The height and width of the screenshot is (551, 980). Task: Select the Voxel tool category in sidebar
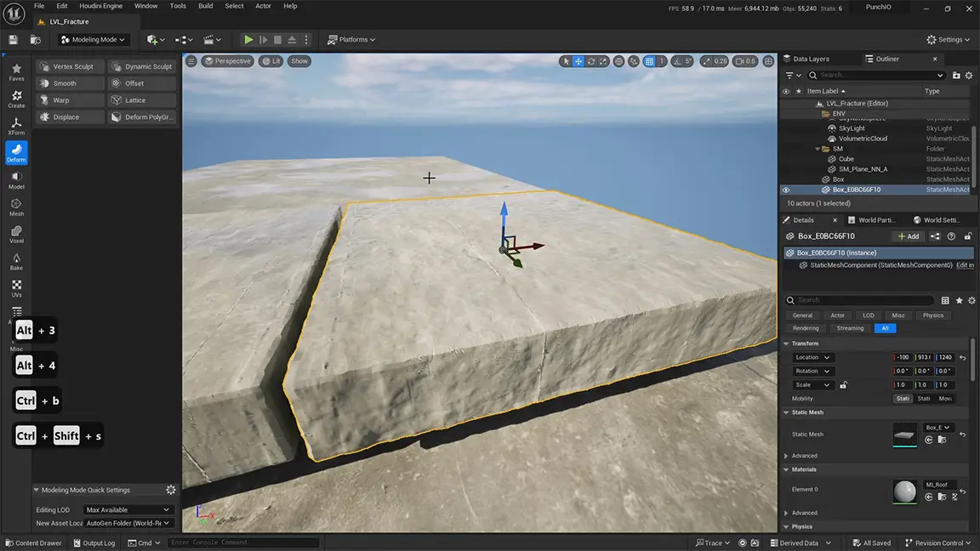16,234
